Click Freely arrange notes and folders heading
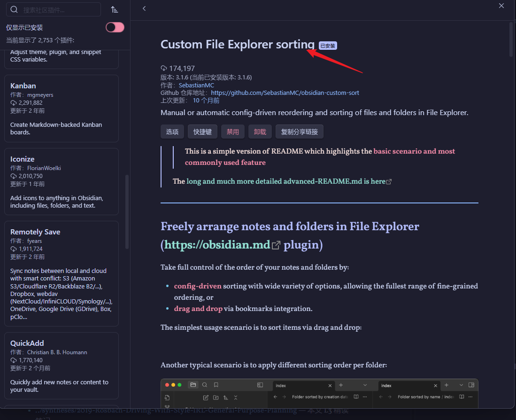516x420 pixels. pyautogui.click(x=290, y=236)
